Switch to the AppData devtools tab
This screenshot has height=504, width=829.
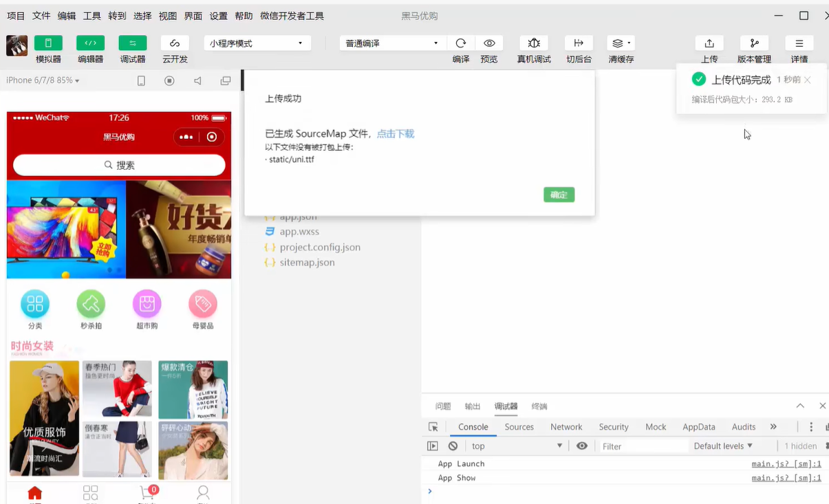pyautogui.click(x=699, y=427)
